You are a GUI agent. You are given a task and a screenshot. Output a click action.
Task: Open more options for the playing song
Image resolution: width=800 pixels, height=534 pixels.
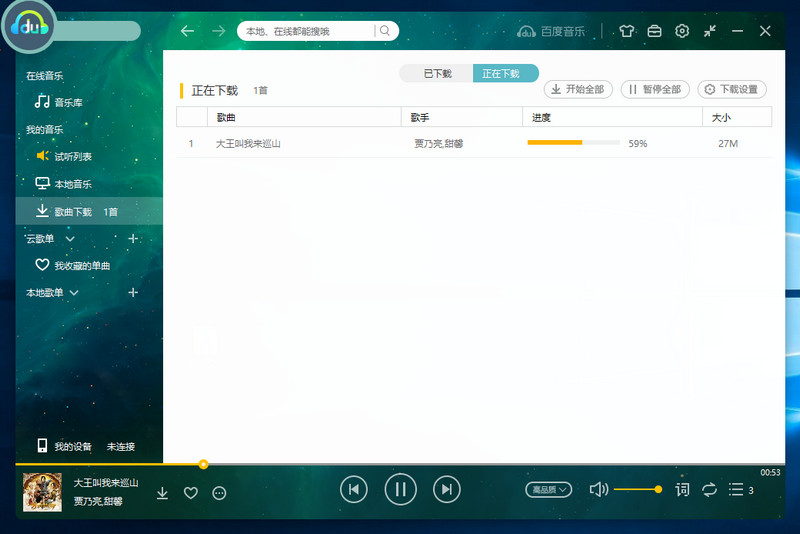[220, 492]
